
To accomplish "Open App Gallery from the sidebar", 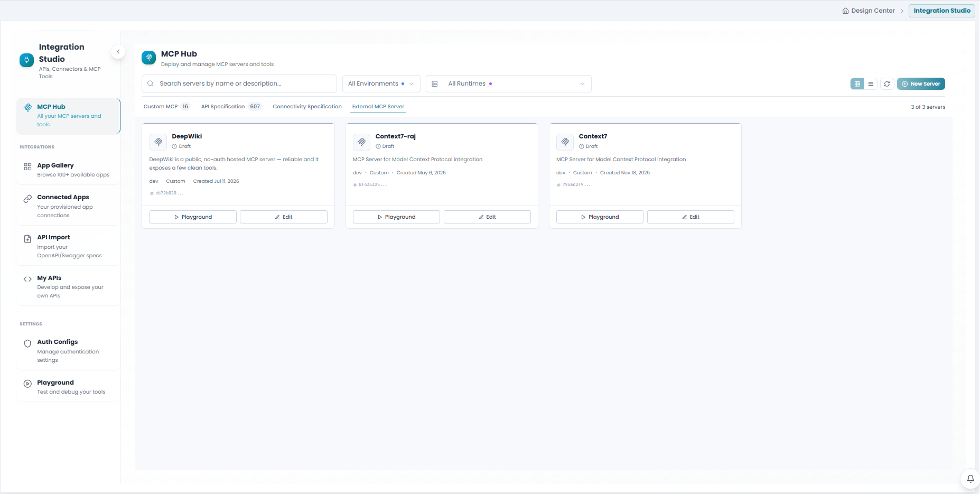I will 68,170.
